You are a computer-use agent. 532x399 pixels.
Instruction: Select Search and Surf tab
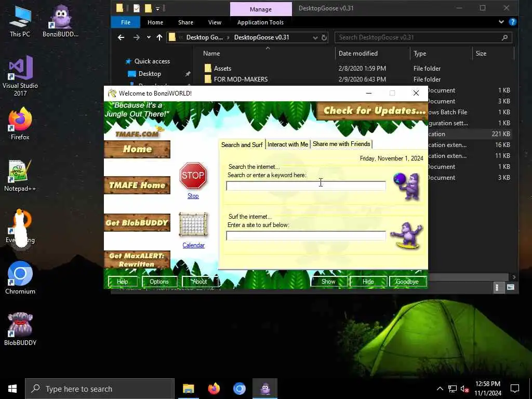click(x=242, y=144)
